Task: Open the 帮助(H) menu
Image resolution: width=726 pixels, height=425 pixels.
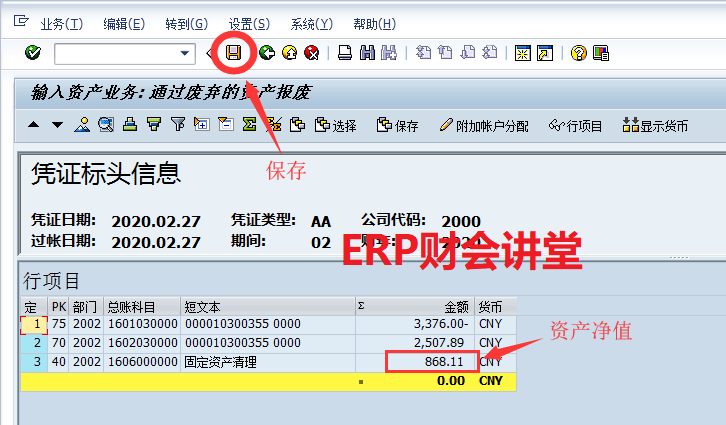Action: point(374,23)
